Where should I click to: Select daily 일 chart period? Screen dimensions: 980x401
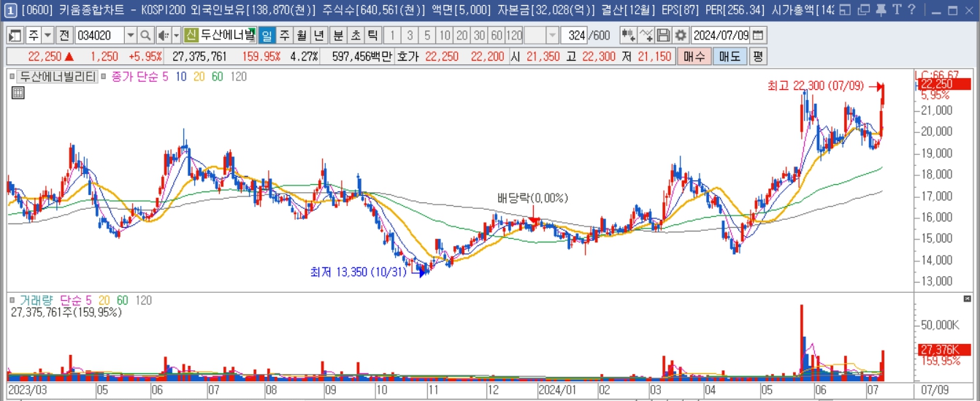pos(267,36)
